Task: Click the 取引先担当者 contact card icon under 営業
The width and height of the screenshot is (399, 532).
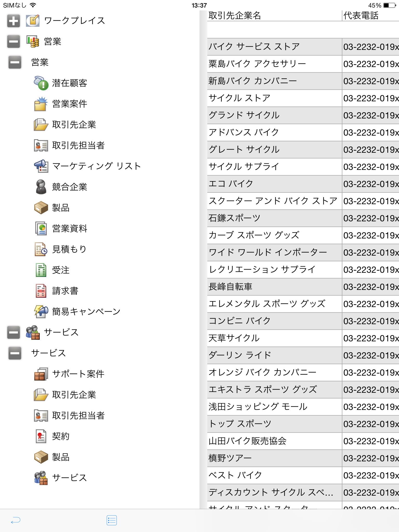Action: click(x=41, y=145)
